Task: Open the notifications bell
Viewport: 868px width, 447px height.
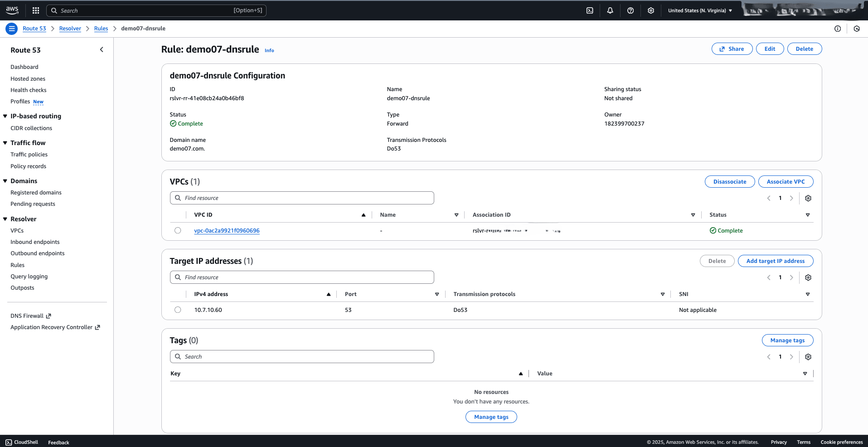Action: (x=610, y=10)
